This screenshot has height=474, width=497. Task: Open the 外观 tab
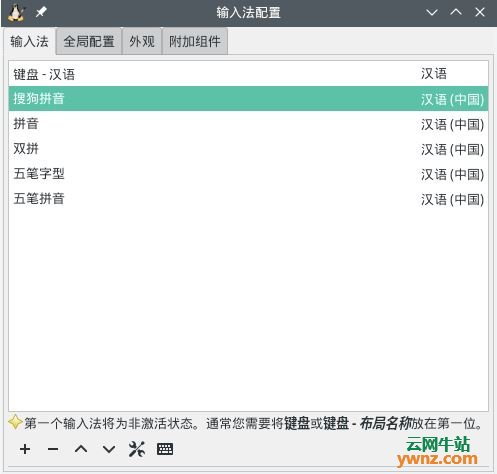[x=142, y=42]
